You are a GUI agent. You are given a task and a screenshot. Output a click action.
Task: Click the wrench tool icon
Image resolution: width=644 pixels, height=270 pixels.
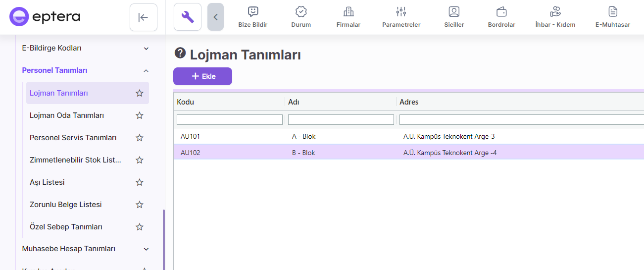pos(188,17)
